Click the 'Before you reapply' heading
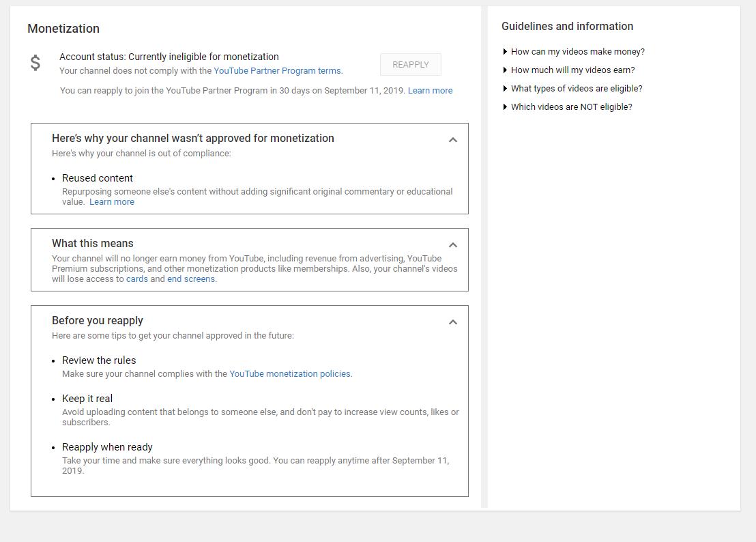 [x=98, y=321]
